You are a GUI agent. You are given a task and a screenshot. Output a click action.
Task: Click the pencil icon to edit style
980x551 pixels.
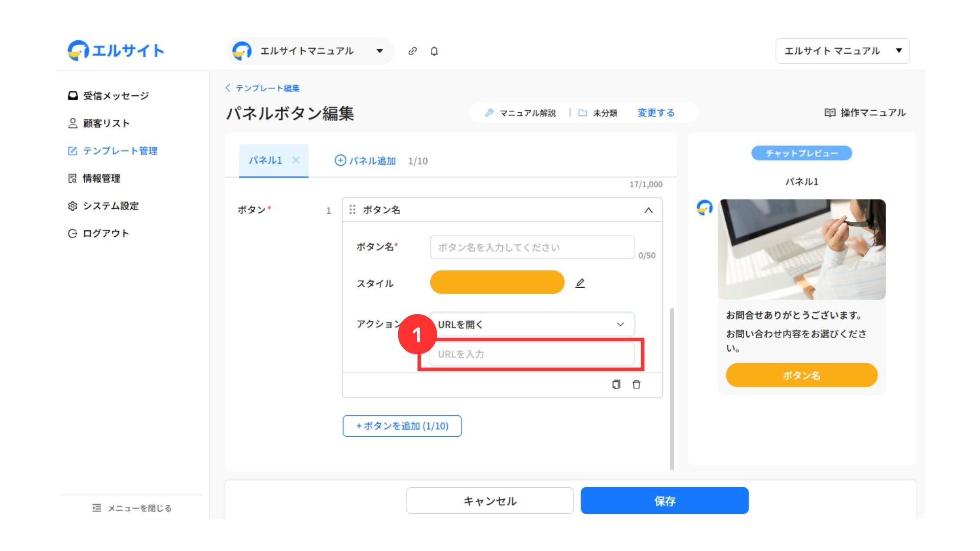pos(580,283)
